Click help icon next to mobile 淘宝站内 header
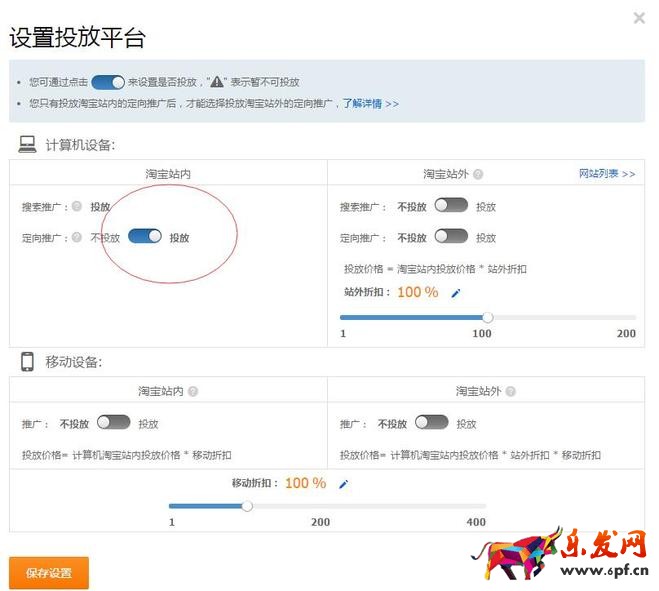 [x=193, y=392]
